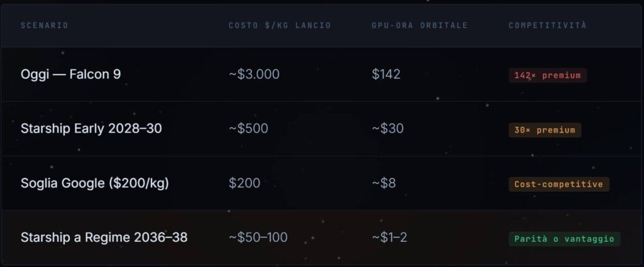Click the $142 GPU-hour value
Screen dimensions: 644x267
[x=386, y=74]
